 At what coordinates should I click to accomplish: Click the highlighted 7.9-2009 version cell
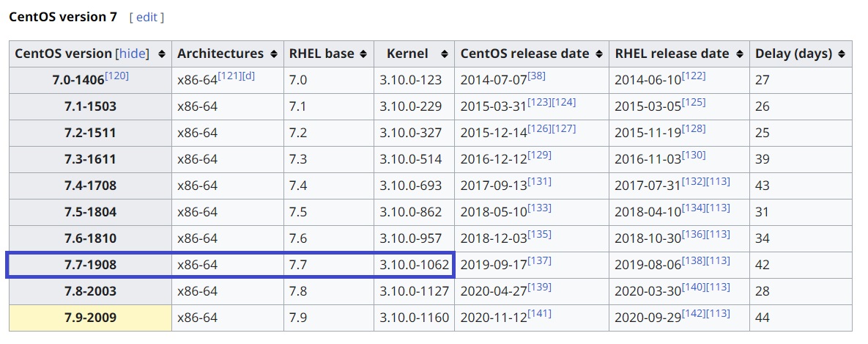(90, 318)
